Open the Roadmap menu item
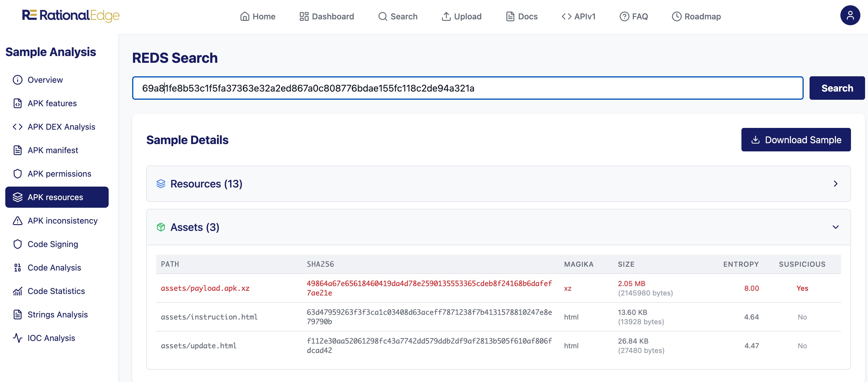Viewport: 868px width, 382px height. tap(696, 16)
